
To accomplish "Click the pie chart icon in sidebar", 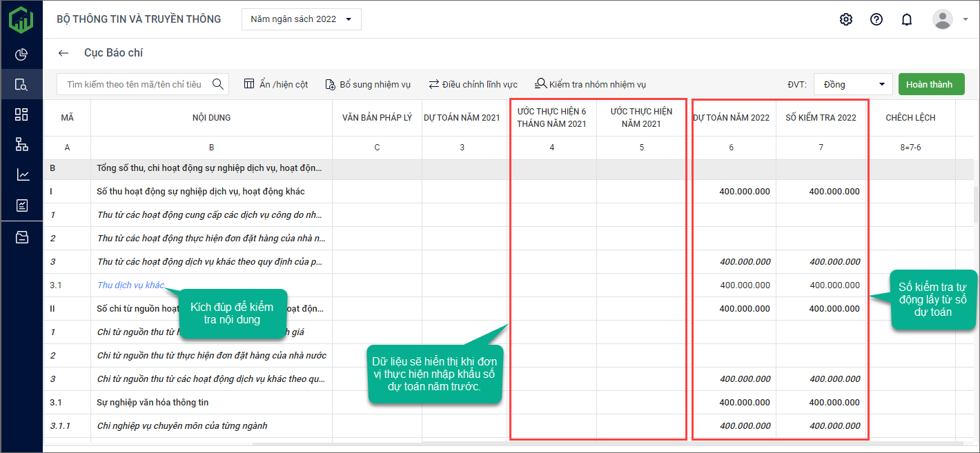I will (21, 54).
